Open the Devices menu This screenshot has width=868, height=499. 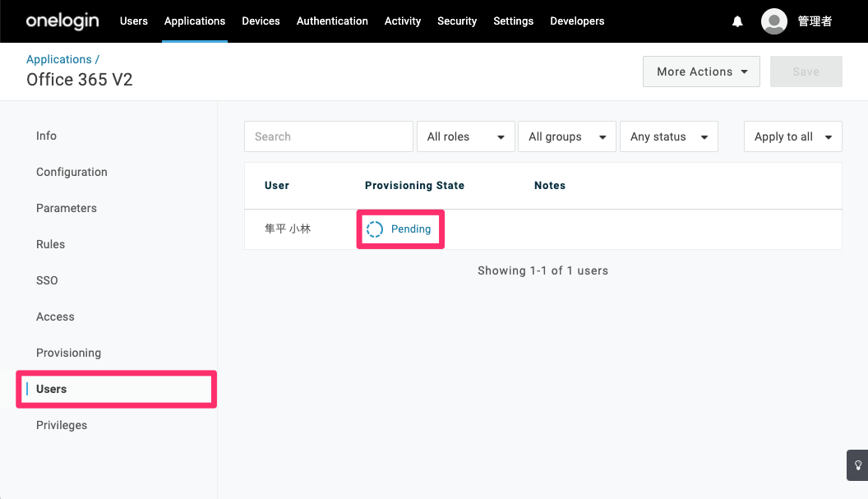(x=261, y=21)
